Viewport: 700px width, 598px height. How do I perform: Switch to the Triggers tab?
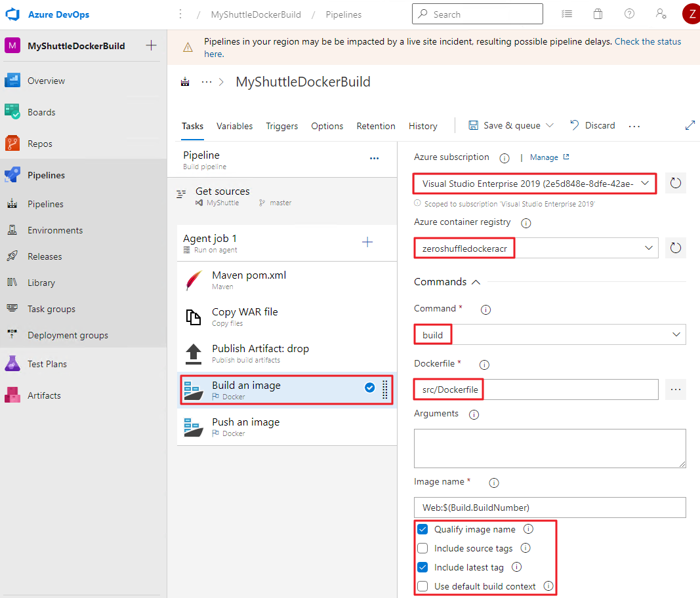coord(281,127)
